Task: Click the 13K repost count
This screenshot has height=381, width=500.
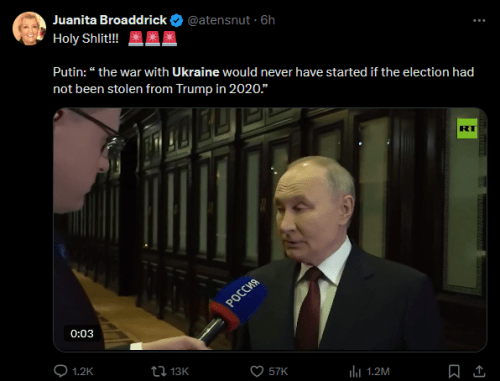Action: [x=180, y=371]
